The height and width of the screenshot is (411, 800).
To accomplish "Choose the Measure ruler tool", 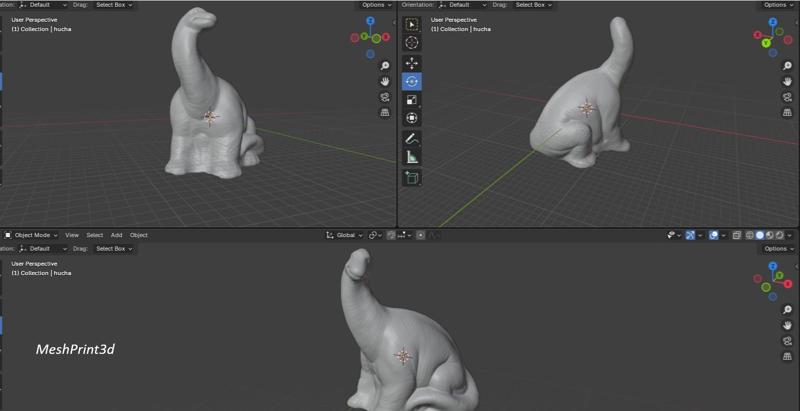I will click(412, 157).
